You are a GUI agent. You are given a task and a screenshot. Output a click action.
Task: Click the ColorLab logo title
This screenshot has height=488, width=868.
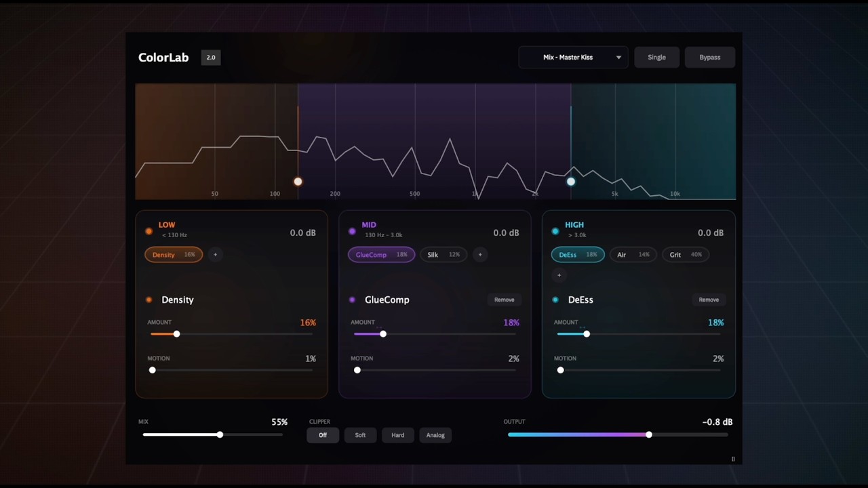(x=163, y=58)
